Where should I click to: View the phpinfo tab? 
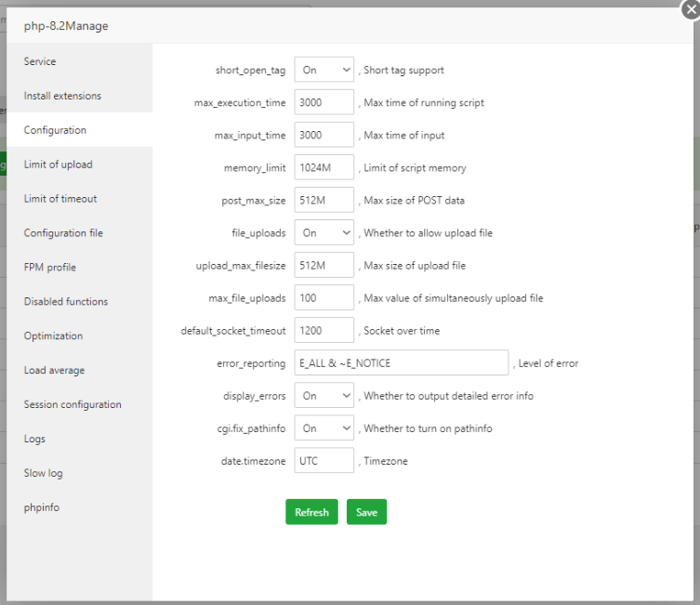pos(42,507)
